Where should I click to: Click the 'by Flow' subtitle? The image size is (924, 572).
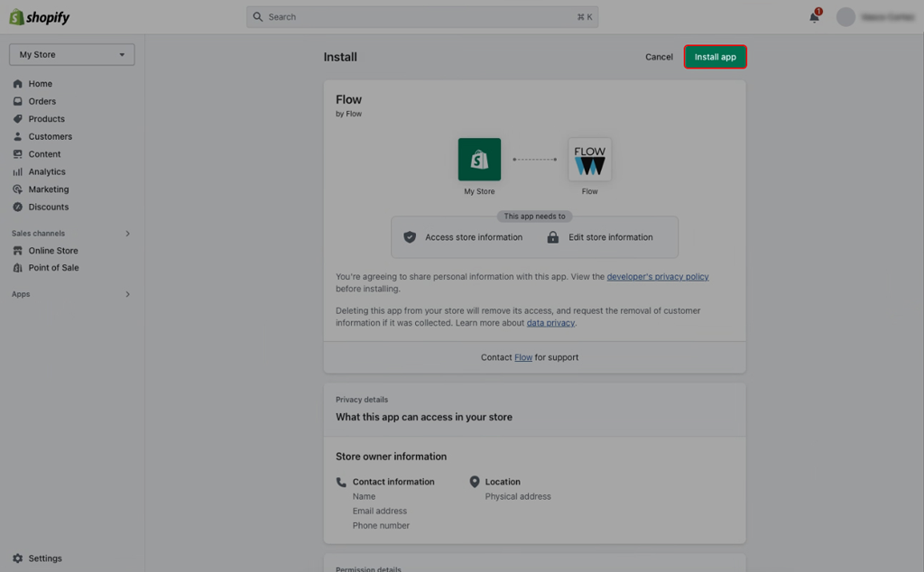coord(349,114)
